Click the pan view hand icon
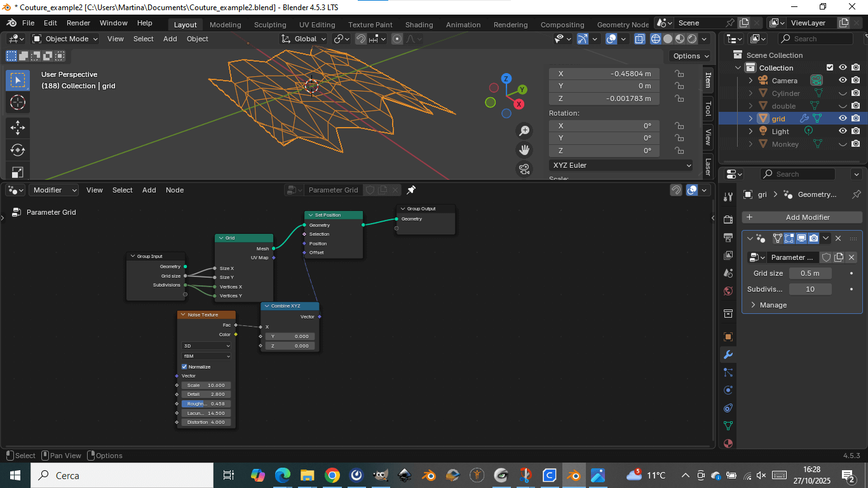The image size is (868, 488). pyautogui.click(x=524, y=150)
